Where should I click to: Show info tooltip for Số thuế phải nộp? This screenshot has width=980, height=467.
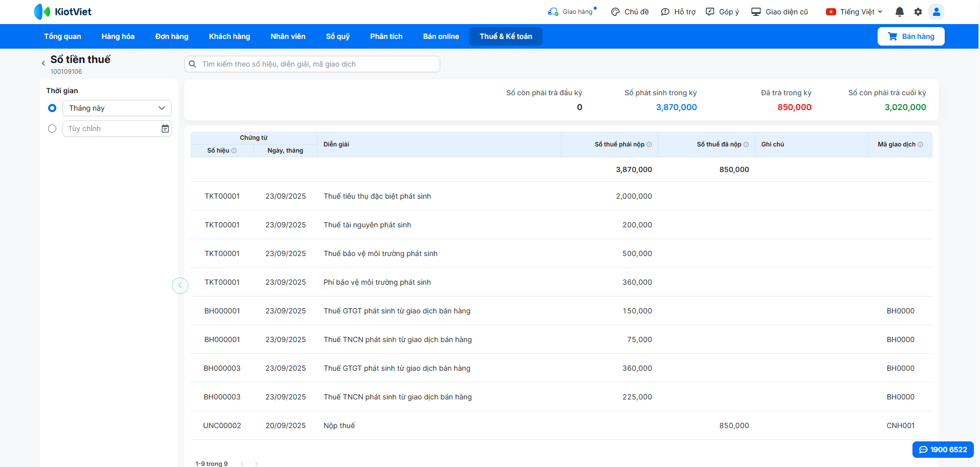pyautogui.click(x=649, y=144)
